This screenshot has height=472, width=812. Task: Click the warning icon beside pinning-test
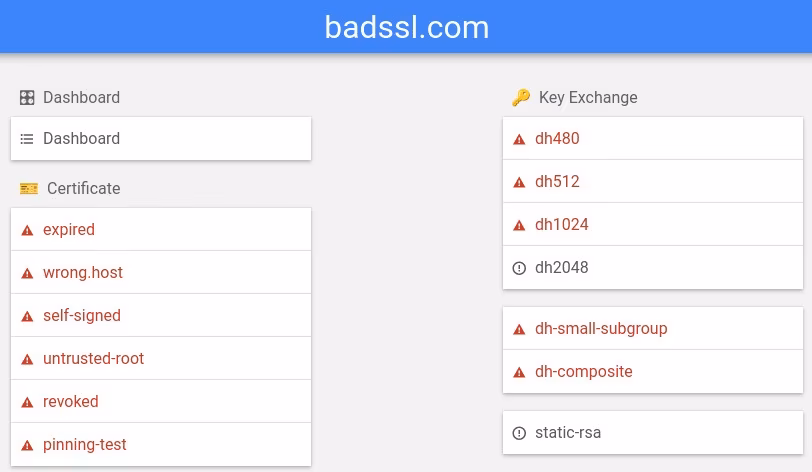[x=27, y=445]
